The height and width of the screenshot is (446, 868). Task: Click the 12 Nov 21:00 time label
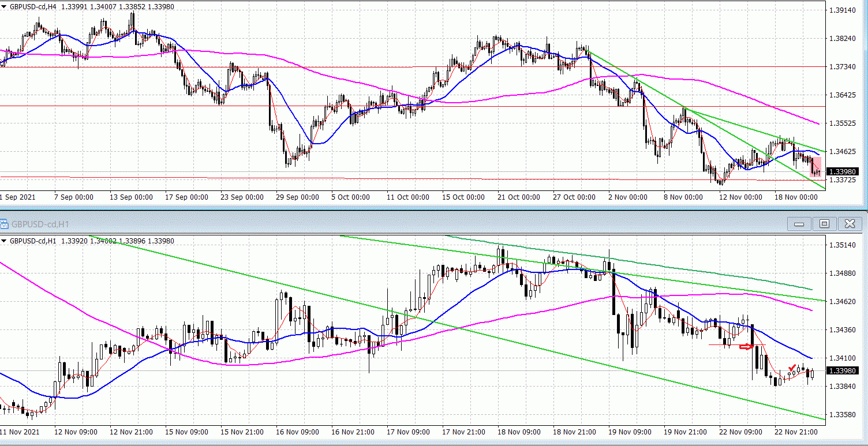click(x=131, y=432)
